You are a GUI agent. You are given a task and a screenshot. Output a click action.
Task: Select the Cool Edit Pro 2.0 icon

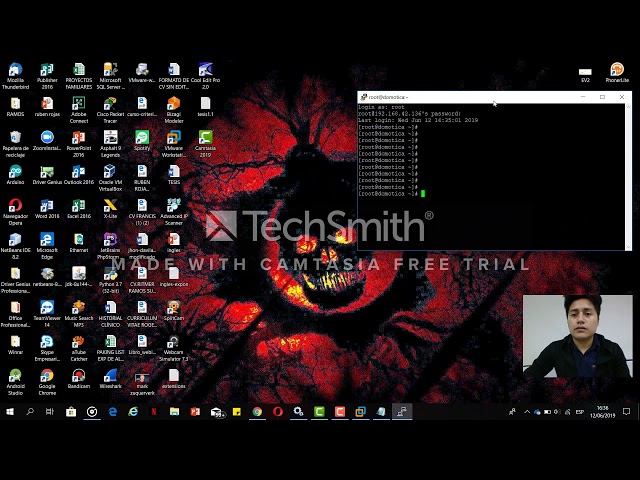(x=205, y=76)
